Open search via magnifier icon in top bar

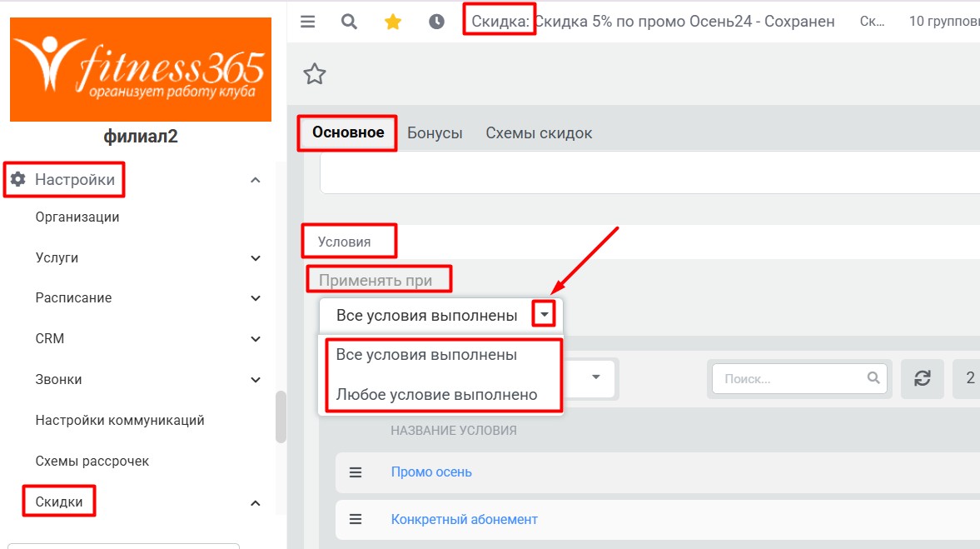click(350, 22)
